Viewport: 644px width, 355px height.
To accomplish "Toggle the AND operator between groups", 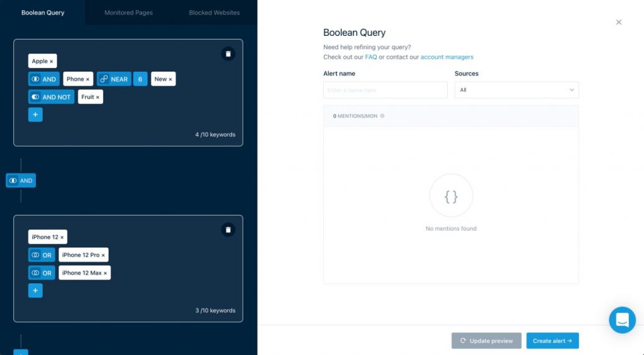I will click(x=21, y=180).
